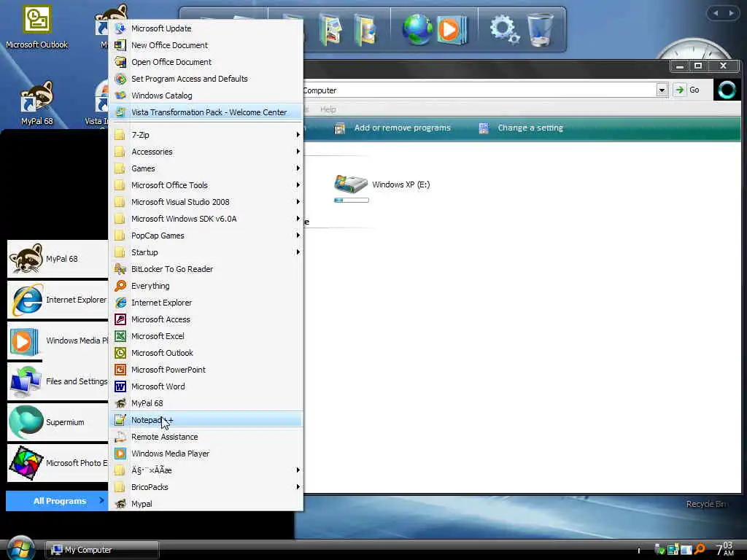
Task: Open pinned Windows Media Player in start menu
Action: 58,341
